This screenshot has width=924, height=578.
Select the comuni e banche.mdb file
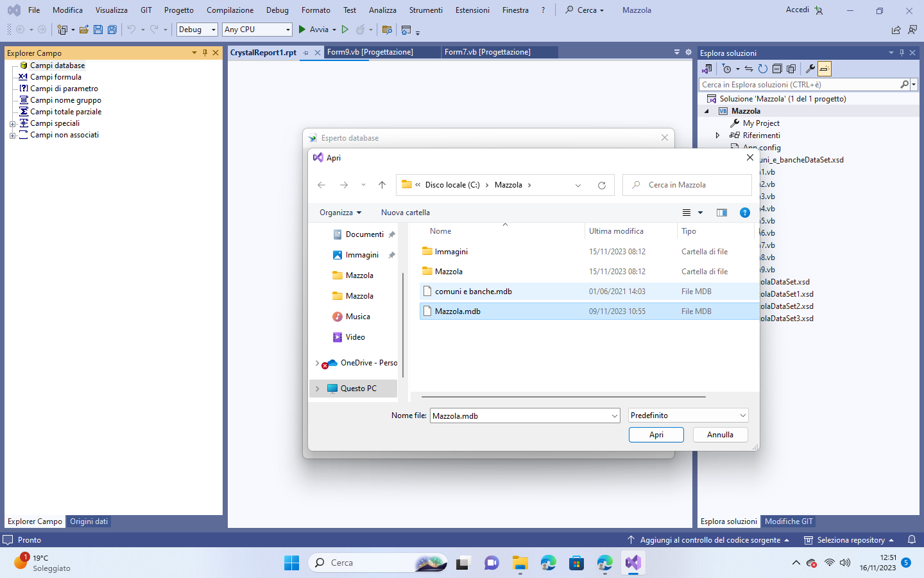click(589, 292)
